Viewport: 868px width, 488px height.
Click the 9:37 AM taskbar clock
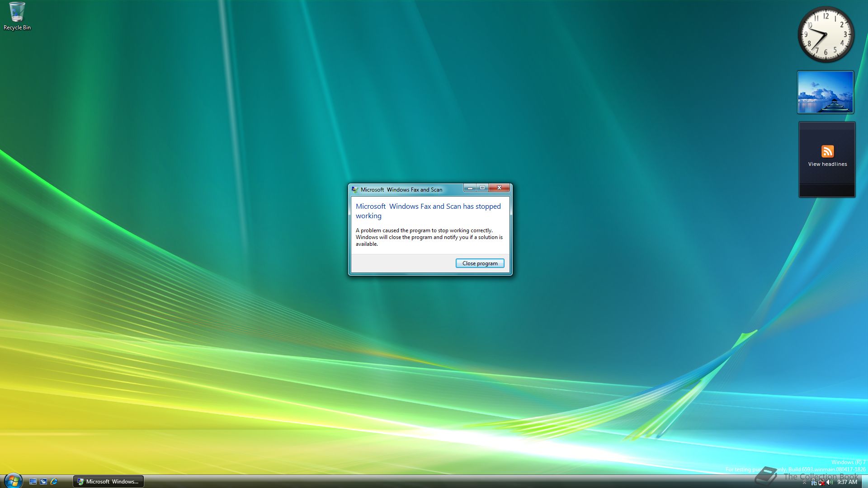[x=847, y=482]
